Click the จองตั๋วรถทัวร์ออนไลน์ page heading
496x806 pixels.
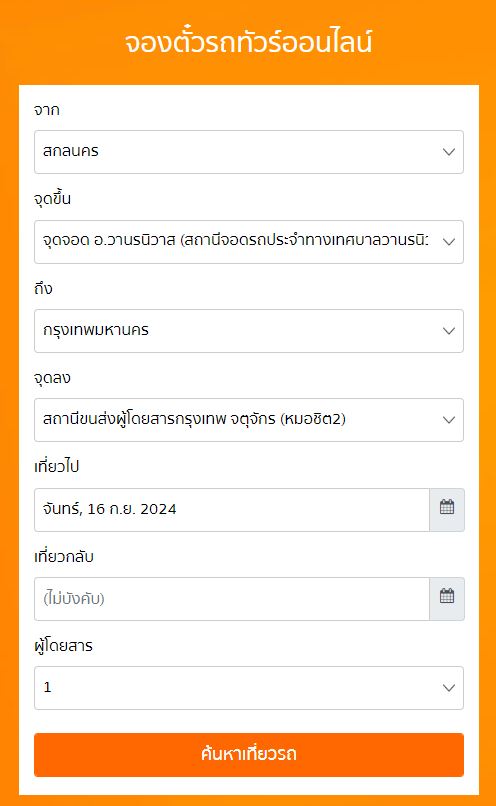pos(248,42)
